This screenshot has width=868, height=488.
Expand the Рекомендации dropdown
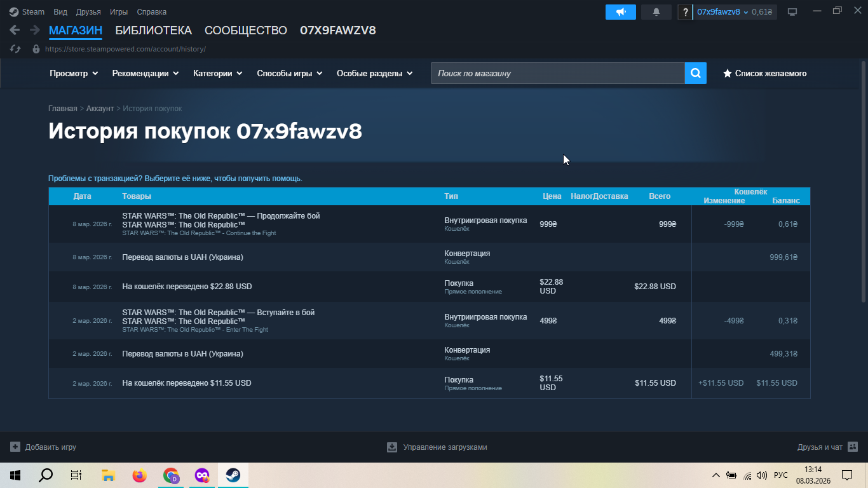tap(146, 73)
